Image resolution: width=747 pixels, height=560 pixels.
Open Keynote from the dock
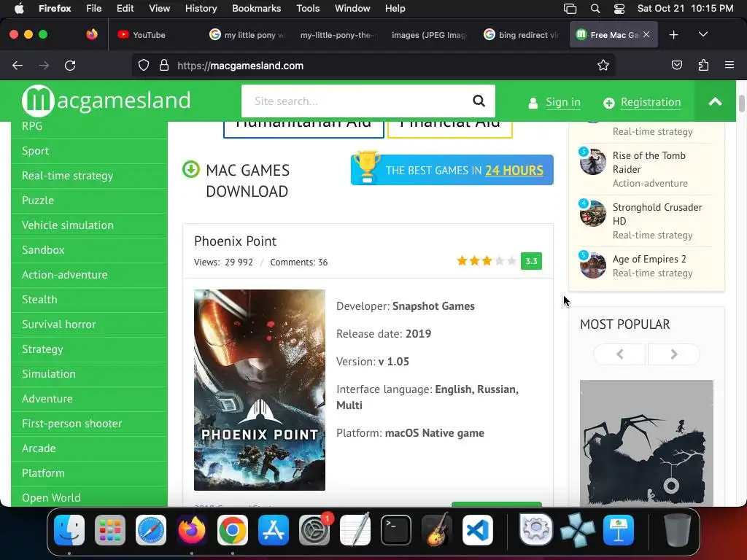coord(619,530)
